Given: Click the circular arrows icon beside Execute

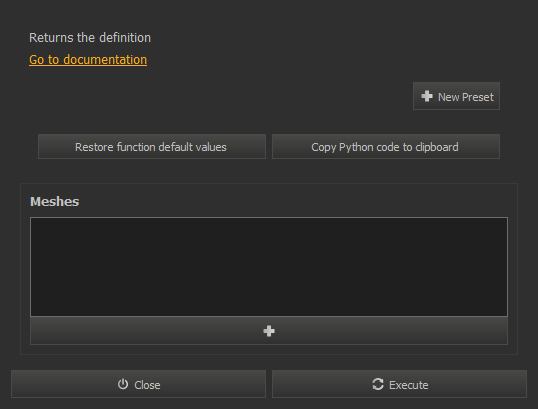Looking at the screenshot, I should tap(378, 384).
